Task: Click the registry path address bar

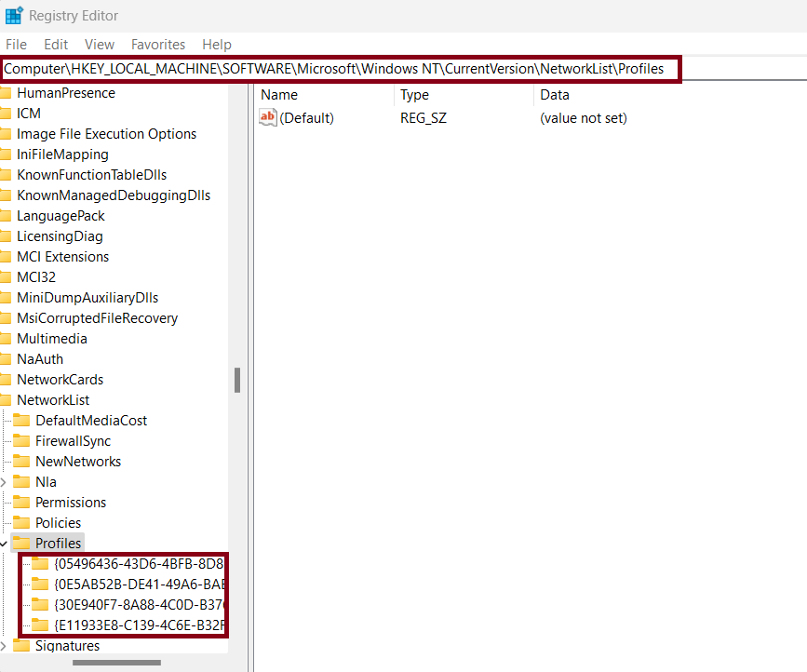Action: (341, 69)
